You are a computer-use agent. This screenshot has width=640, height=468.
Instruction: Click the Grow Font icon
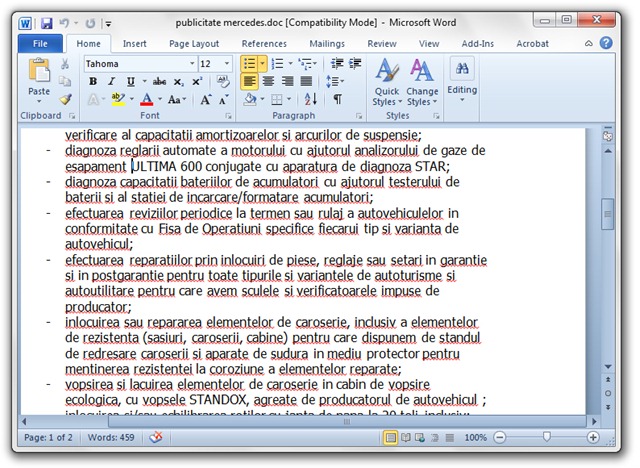click(x=205, y=99)
